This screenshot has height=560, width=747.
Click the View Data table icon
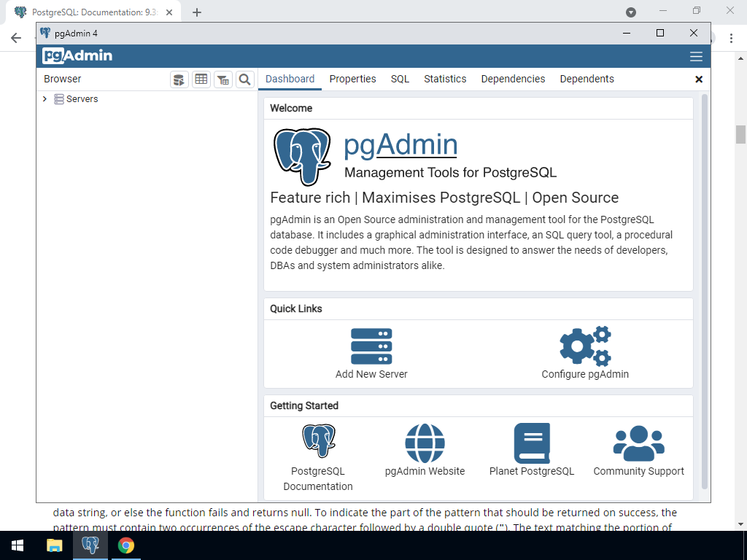(201, 79)
